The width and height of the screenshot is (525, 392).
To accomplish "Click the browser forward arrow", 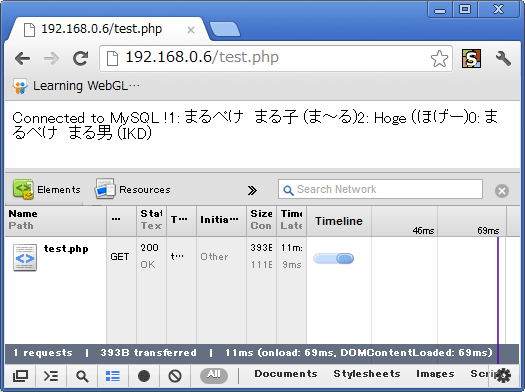I will 51,59.
